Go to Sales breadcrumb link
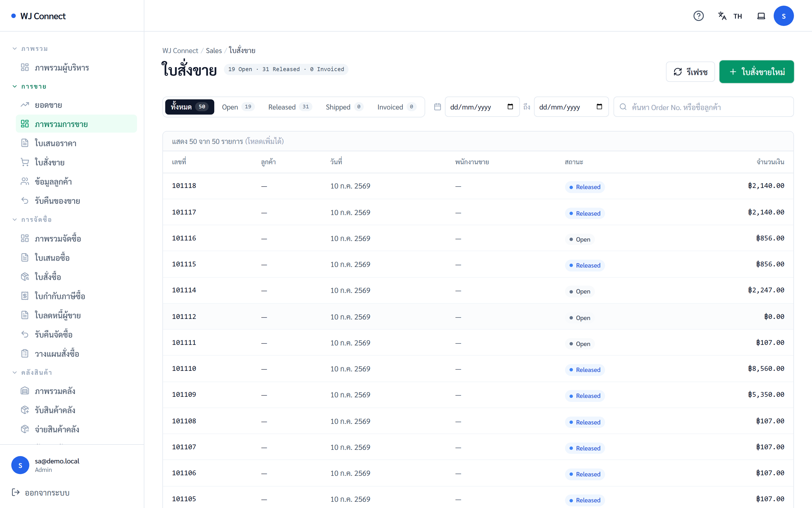This screenshot has height=508, width=812. 214,51
